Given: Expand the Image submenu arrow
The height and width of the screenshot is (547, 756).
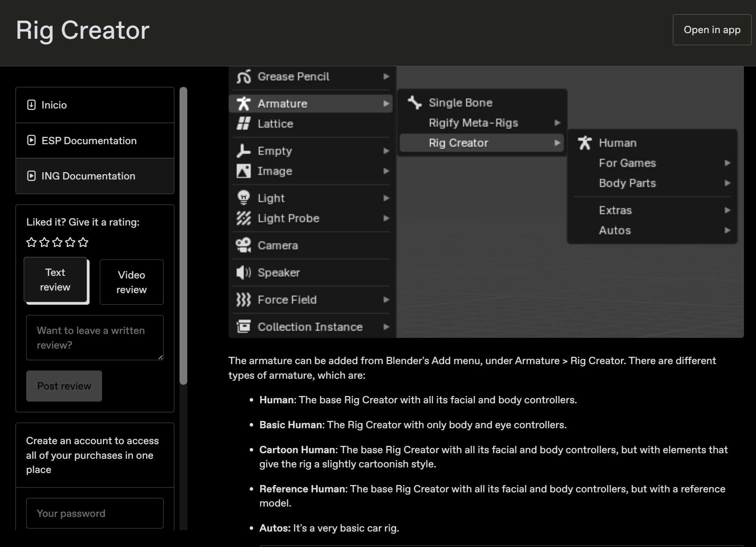Looking at the screenshot, I should [386, 171].
